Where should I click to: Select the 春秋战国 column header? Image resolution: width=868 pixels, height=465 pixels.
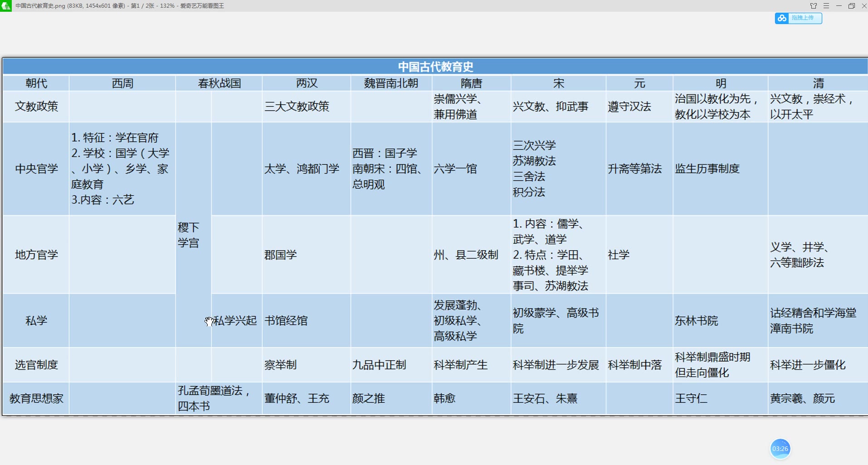coord(219,83)
